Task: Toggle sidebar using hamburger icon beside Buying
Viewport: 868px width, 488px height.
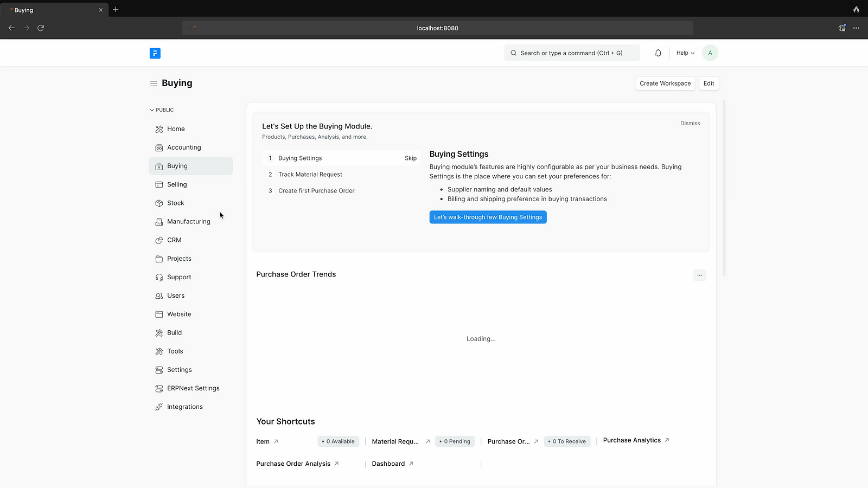Action: [154, 84]
